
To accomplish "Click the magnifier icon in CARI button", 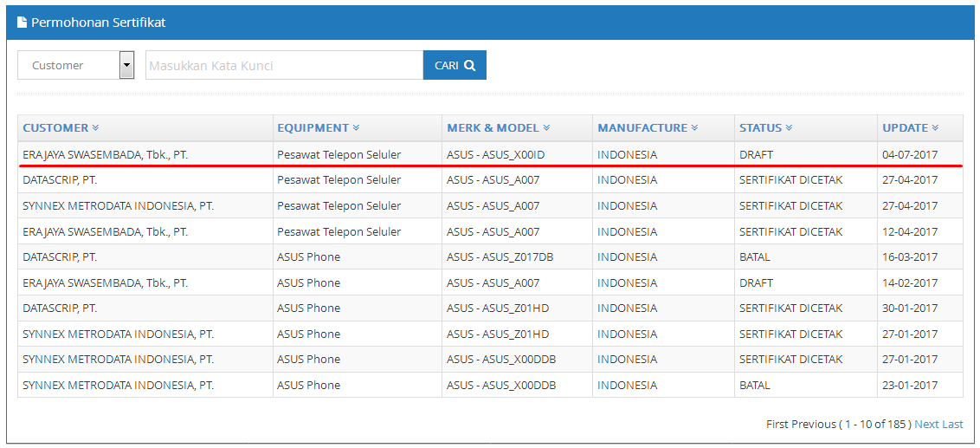I will [x=470, y=65].
